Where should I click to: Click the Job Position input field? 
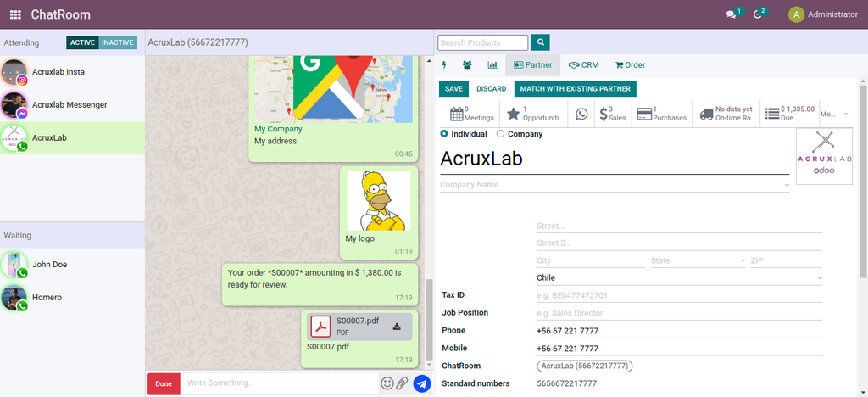coord(679,313)
